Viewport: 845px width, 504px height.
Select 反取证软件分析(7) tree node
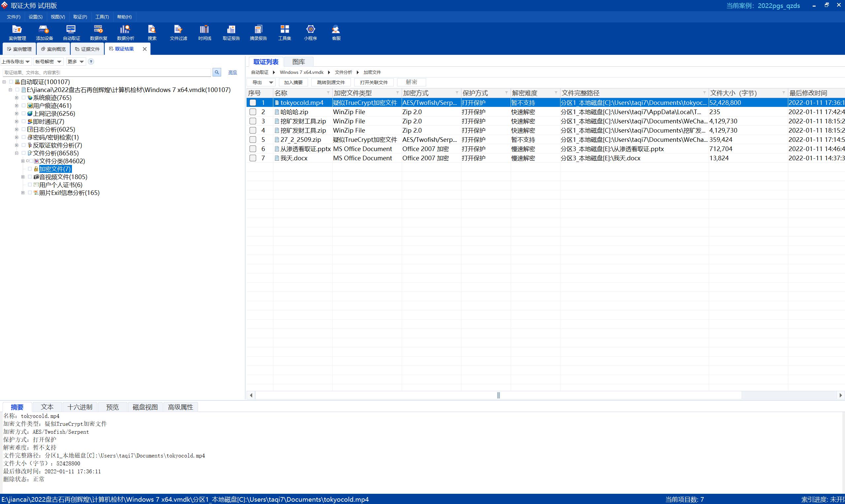tap(57, 145)
